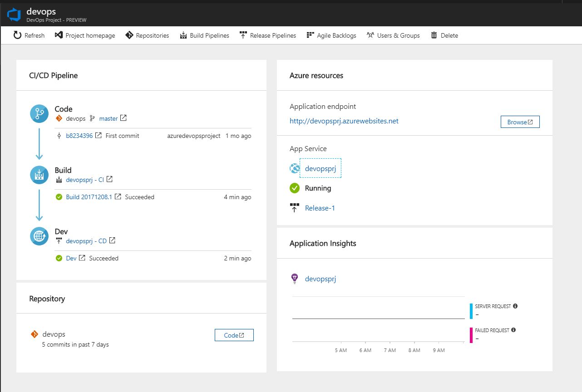This screenshot has width=582, height=392.
Task: Click the 'azuredevopsproject' author text
Action: coord(194,136)
